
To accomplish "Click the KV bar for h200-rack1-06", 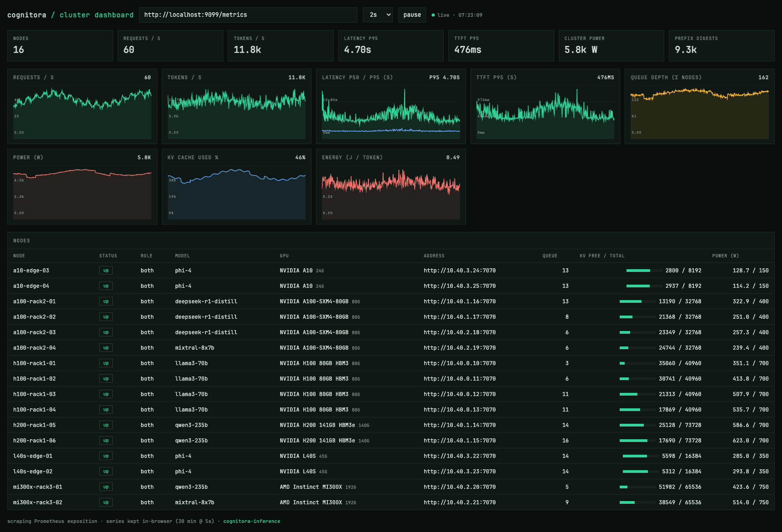I will pyautogui.click(x=638, y=441).
